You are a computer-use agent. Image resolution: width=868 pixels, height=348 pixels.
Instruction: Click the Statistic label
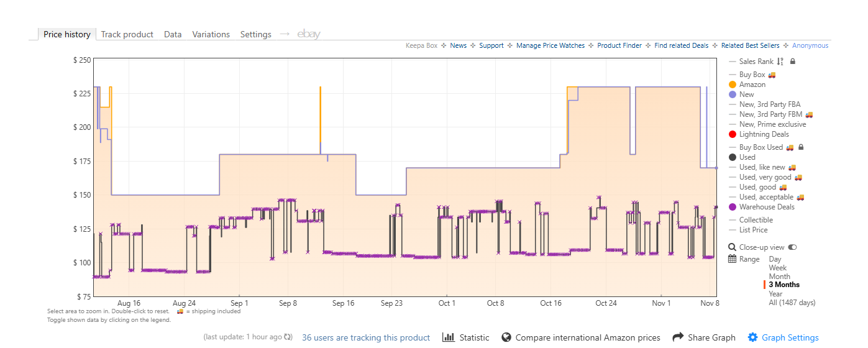click(474, 337)
